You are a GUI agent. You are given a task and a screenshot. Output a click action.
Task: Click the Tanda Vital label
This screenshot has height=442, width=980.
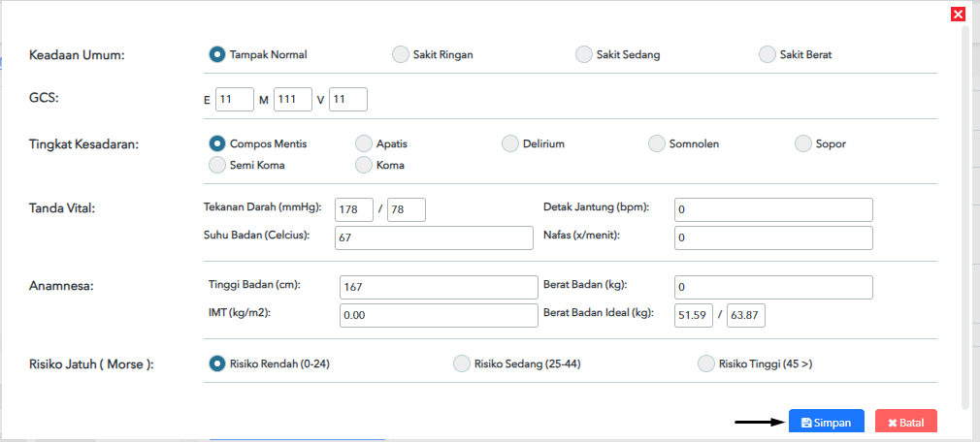[x=62, y=207]
